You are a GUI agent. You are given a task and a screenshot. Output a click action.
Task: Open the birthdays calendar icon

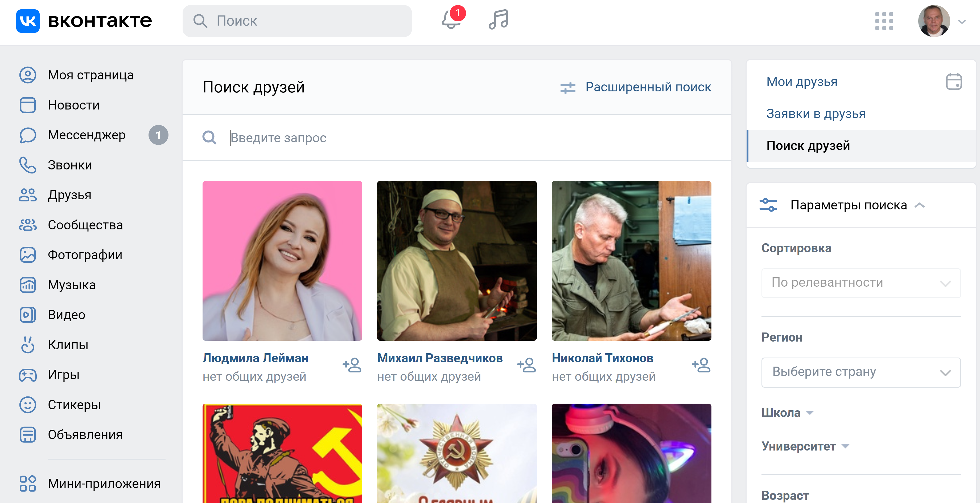point(954,82)
